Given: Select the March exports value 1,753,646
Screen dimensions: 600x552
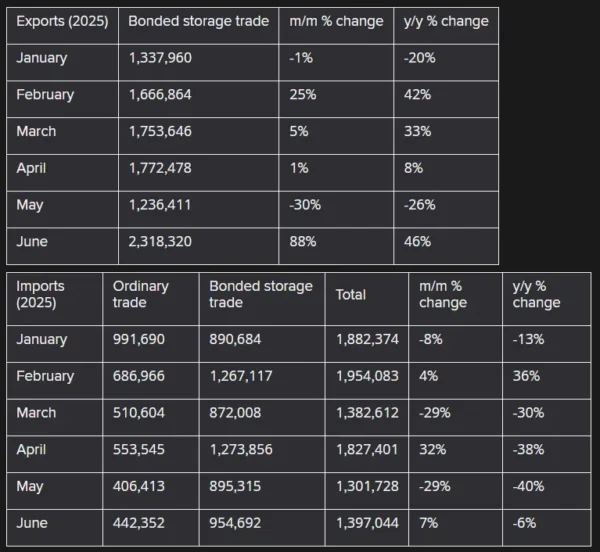Looking at the screenshot, I should (x=160, y=131).
